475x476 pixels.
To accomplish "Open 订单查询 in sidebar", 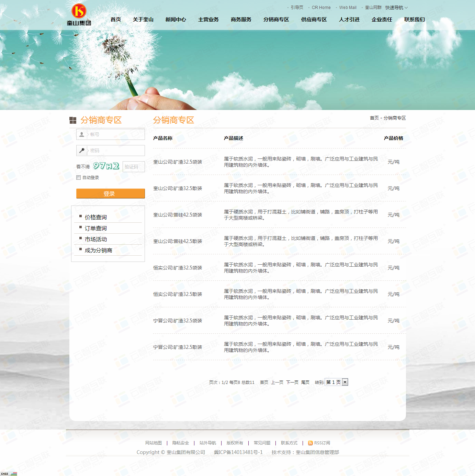I will [96, 228].
